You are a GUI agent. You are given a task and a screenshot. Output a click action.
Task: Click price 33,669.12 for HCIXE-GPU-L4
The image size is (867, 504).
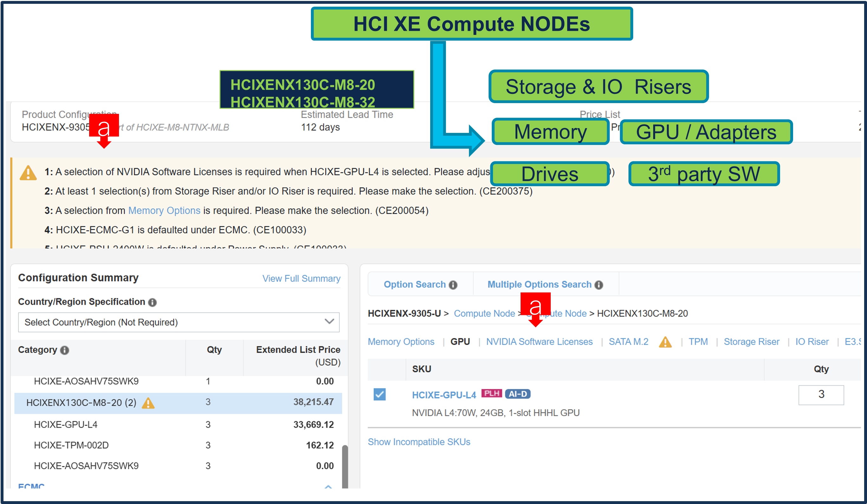coord(313,424)
